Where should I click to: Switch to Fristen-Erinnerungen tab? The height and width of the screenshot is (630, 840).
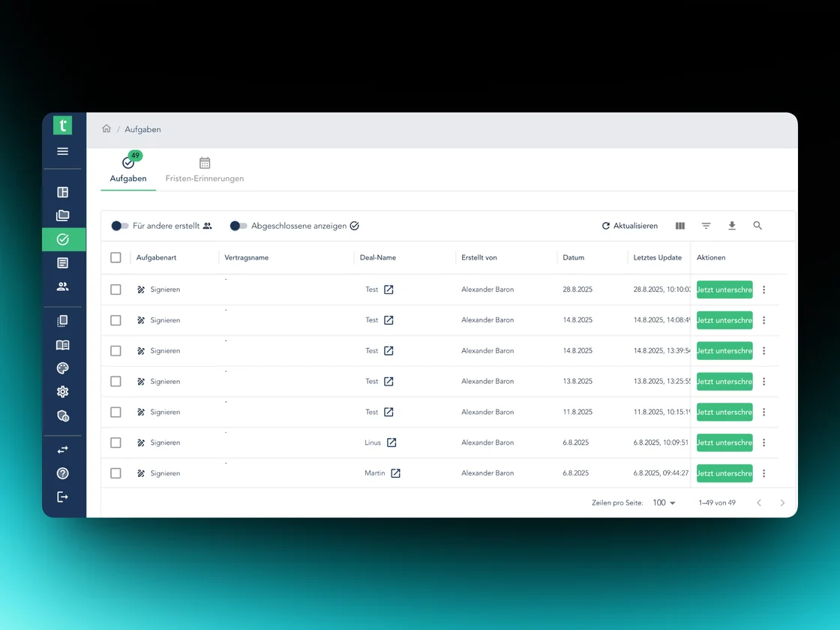click(205, 170)
